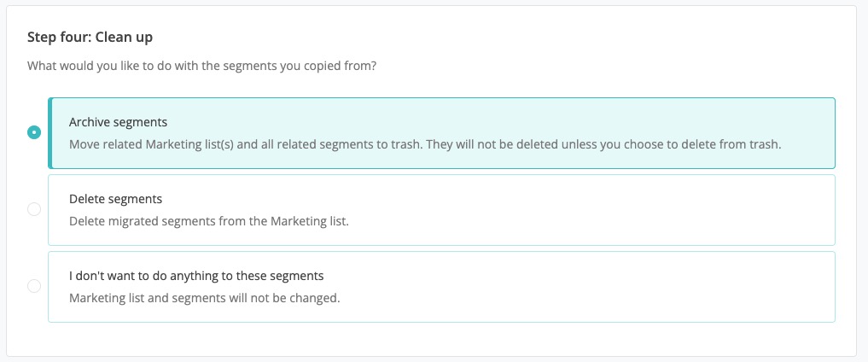
Task: Click the question about segments you copied from
Action: click(x=202, y=67)
